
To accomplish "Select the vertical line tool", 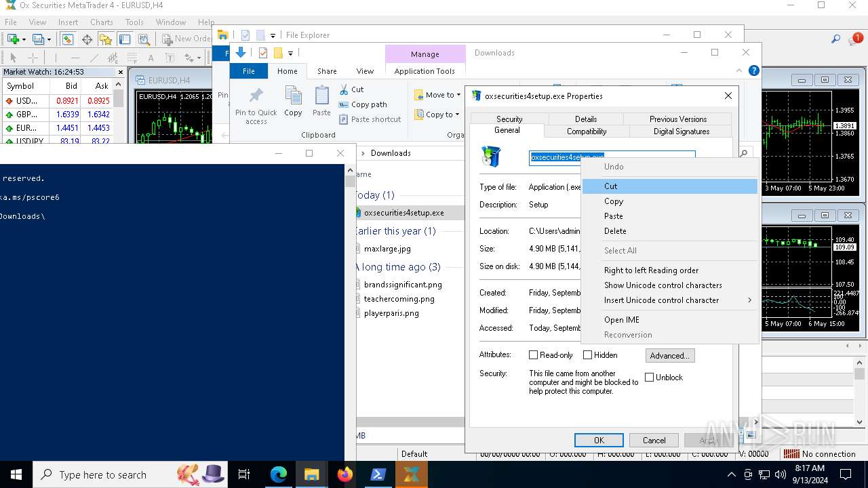I will pos(56,58).
